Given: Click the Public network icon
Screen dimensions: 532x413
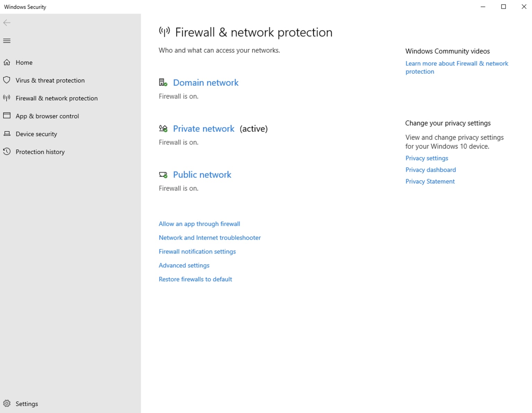Looking at the screenshot, I should tap(163, 175).
